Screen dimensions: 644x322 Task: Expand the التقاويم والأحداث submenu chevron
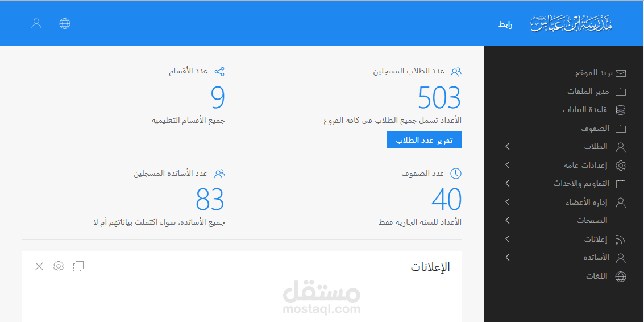coord(508,183)
